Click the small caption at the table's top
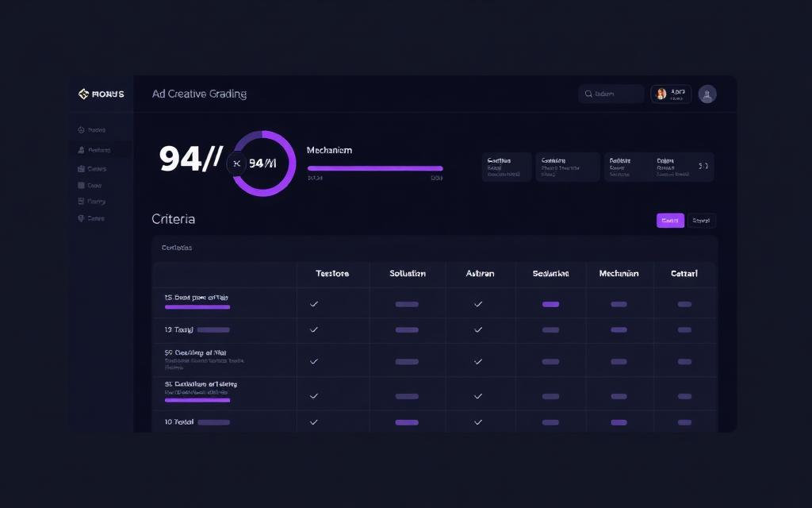This screenshot has width=812, height=508. coord(177,248)
